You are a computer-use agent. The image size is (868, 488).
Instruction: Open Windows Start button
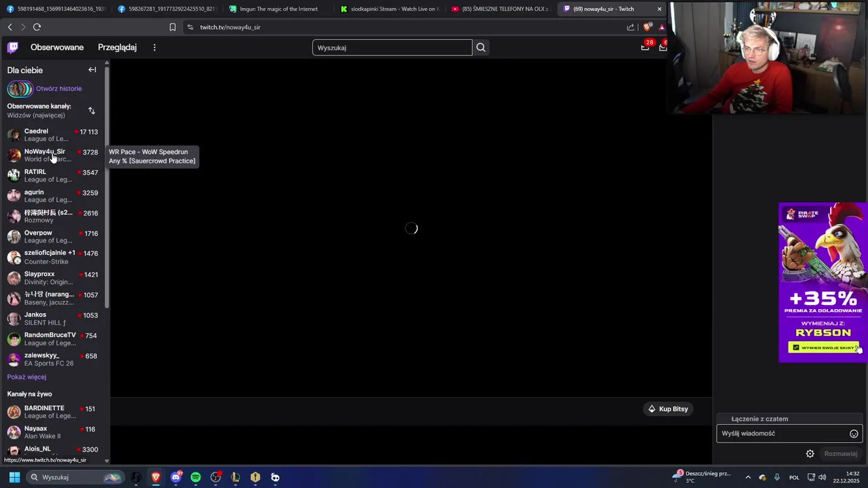click(14, 477)
